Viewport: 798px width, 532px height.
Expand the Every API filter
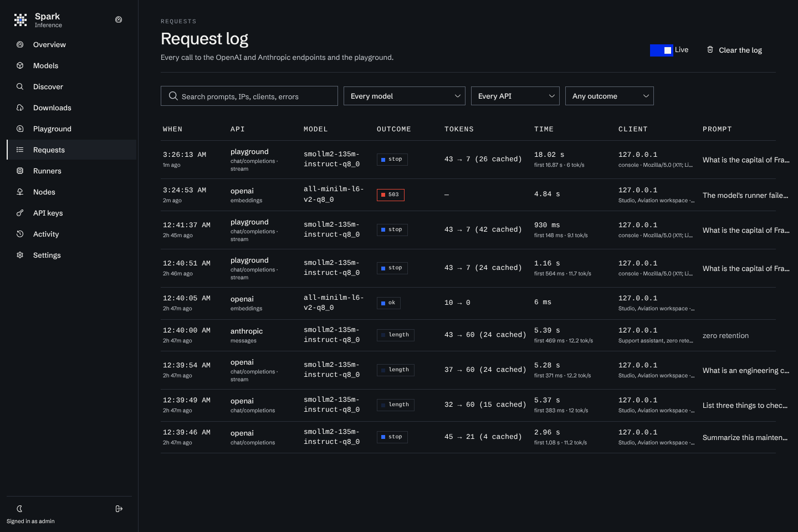515,96
